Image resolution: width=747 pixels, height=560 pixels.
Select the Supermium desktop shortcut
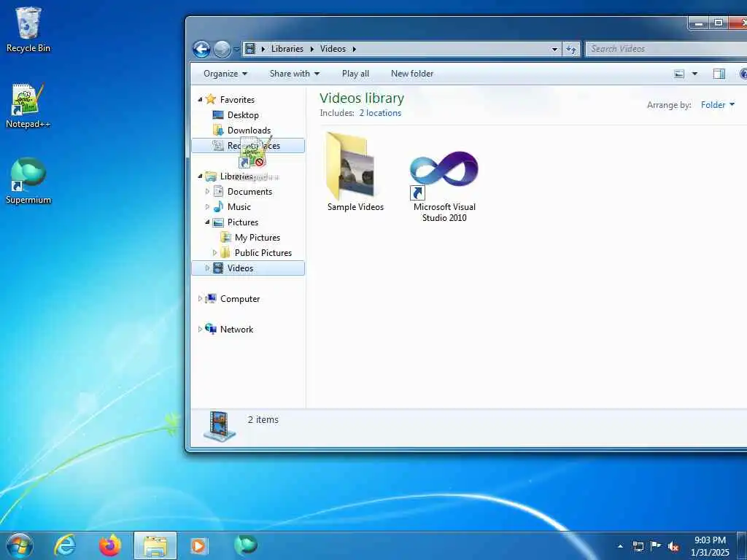pos(28,181)
